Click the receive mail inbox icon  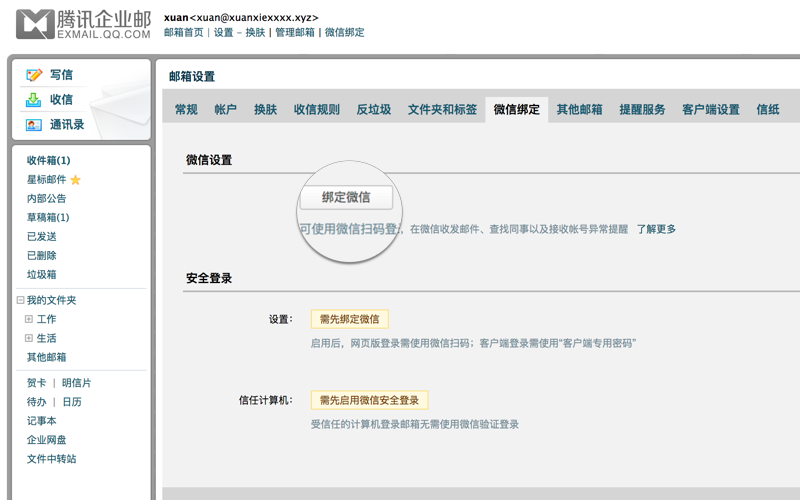(34, 100)
